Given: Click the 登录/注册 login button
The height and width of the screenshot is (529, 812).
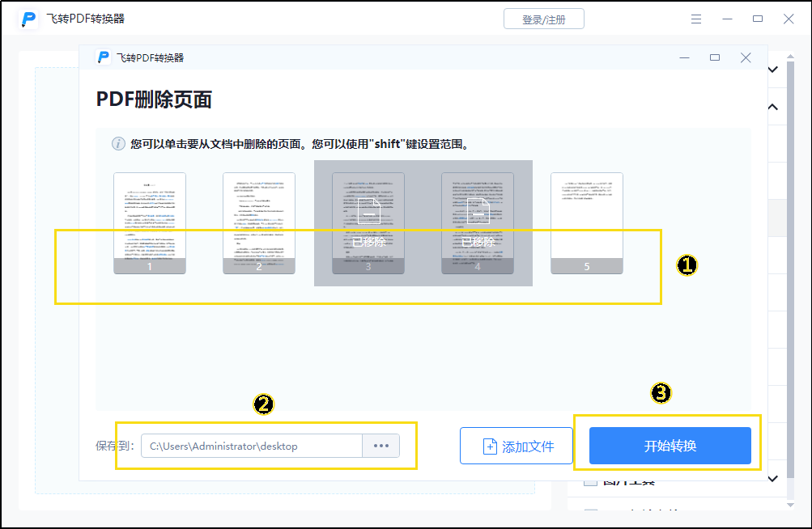Looking at the screenshot, I should tap(544, 19).
